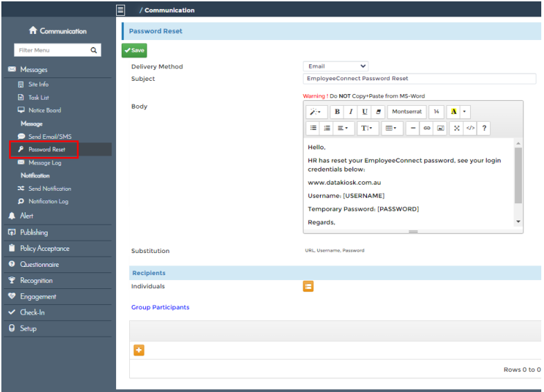Open the Delivery Method dropdown

(x=335, y=66)
